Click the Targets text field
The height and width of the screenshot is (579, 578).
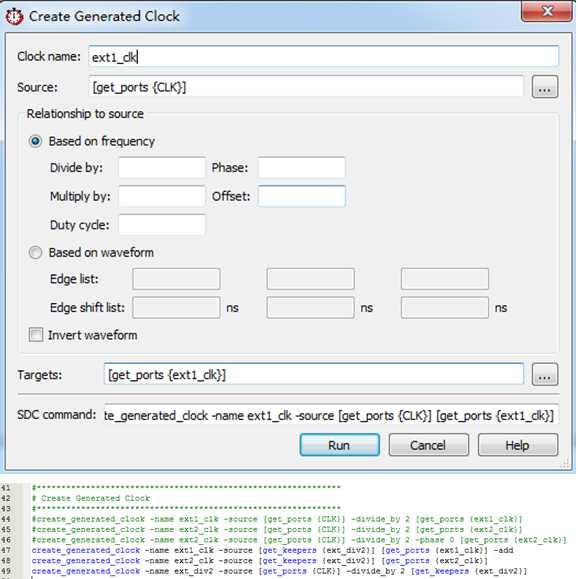[x=314, y=374]
